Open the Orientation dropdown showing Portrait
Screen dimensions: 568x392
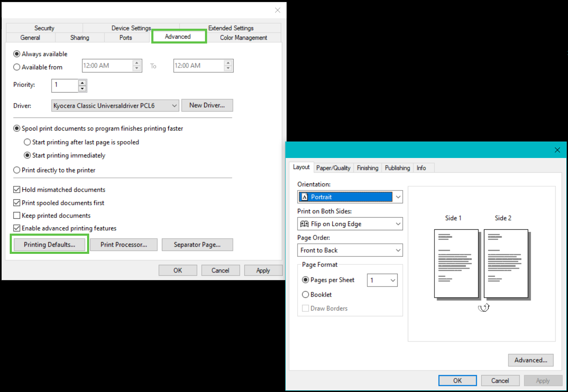(350, 197)
